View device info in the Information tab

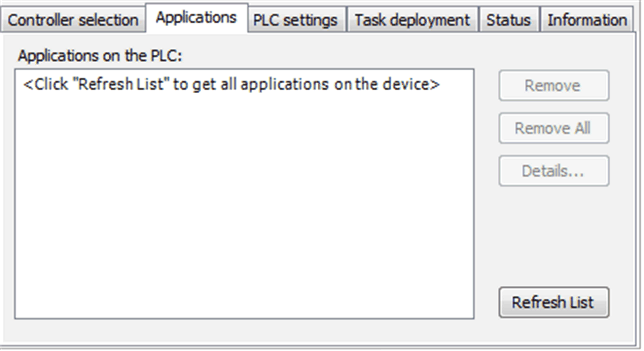click(587, 20)
